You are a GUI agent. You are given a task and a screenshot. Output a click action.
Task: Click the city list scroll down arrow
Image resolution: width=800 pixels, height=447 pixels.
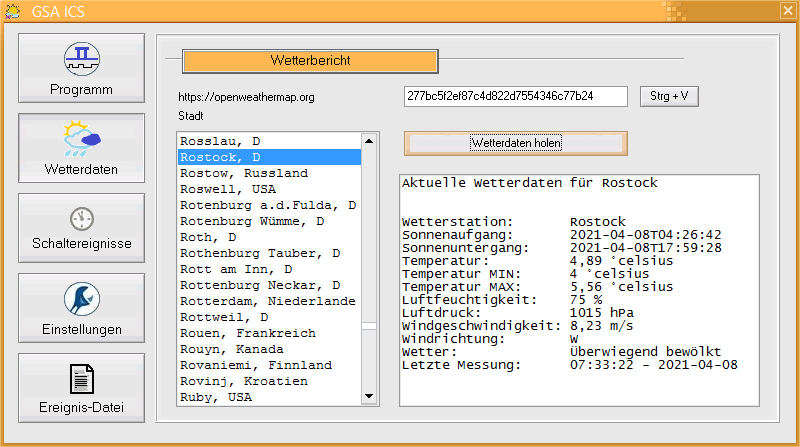(x=369, y=396)
